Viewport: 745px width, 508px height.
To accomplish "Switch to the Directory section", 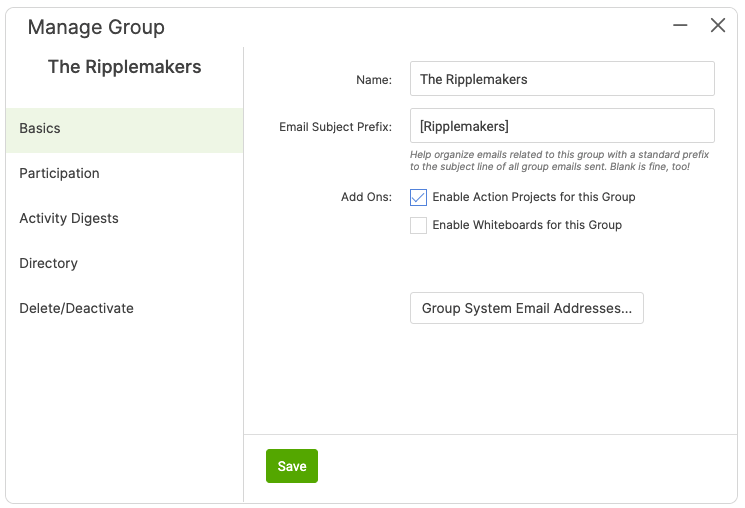I will pos(124,264).
